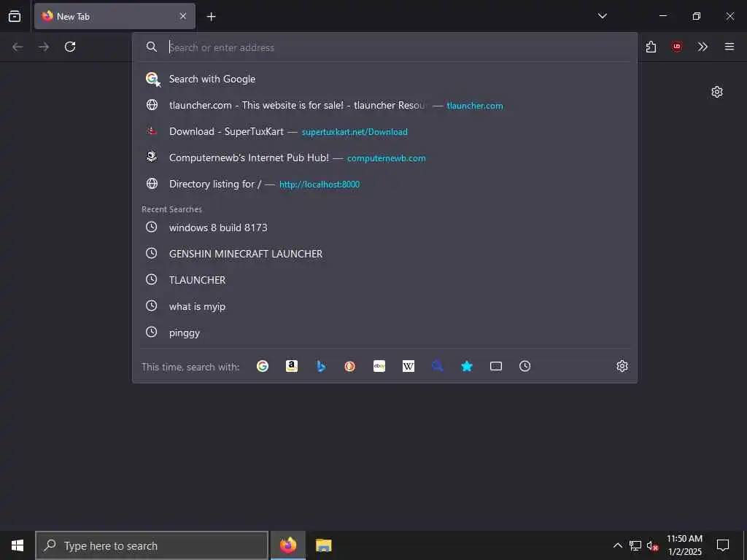Pick eBay one-off search engine
Image resolution: width=747 pixels, height=560 pixels.
(x=379, y=366)
